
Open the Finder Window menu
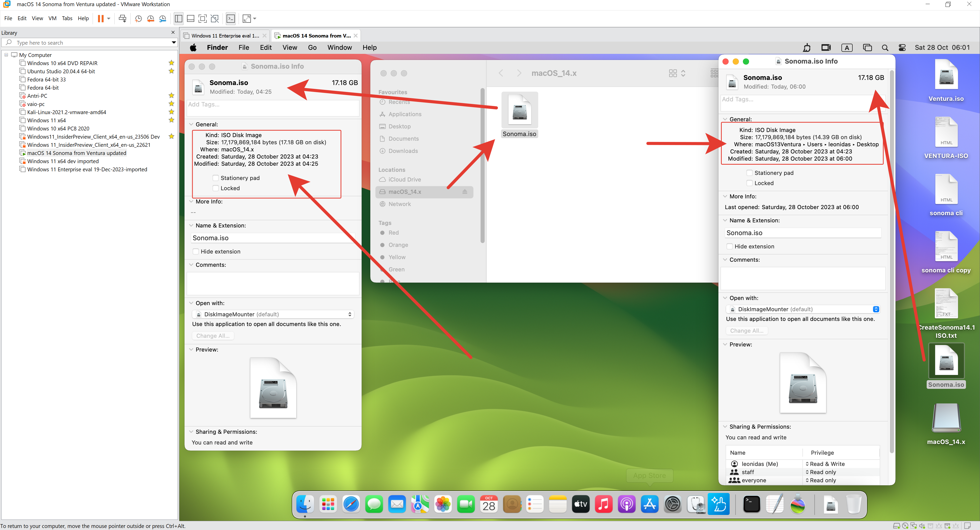pos(339,47)
